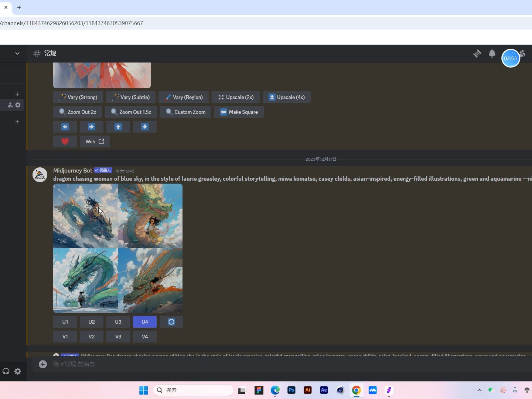Open a new browser tab with plus
The image size is (532, 399).
[x=19, y=7]
